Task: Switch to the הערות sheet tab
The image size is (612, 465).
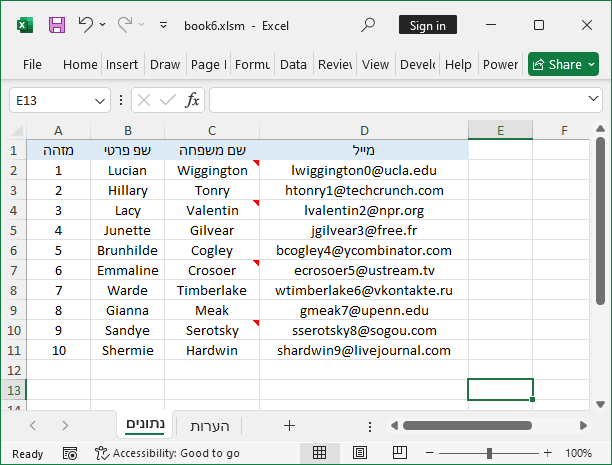Action: 210,426
